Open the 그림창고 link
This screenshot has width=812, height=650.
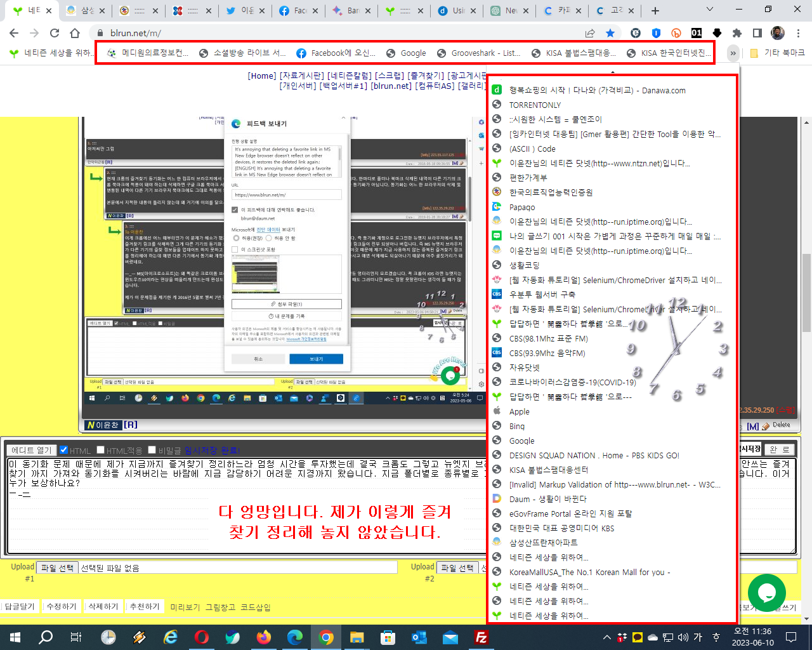(x=220, y=607)
